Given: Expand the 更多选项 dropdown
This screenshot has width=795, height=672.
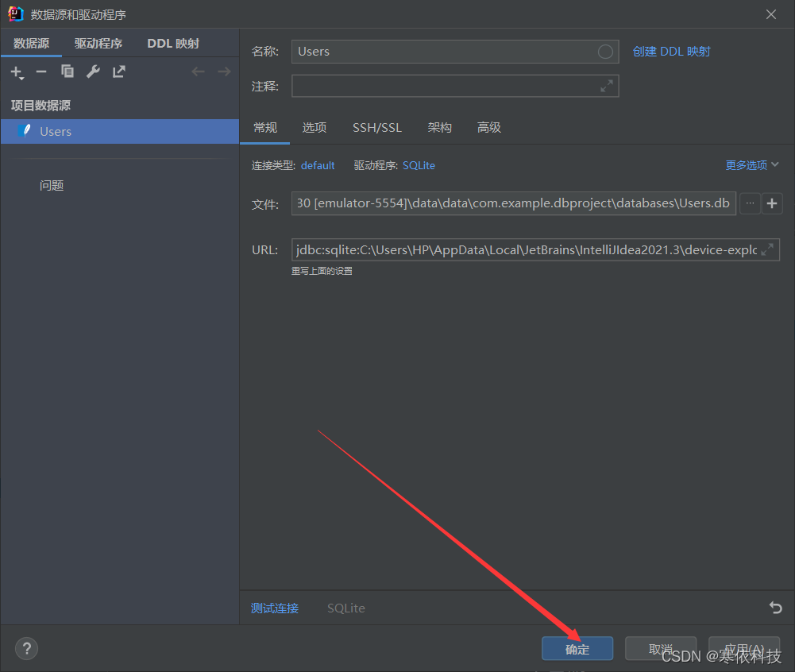Looking at the screenshot, I should tap(752, 165).
